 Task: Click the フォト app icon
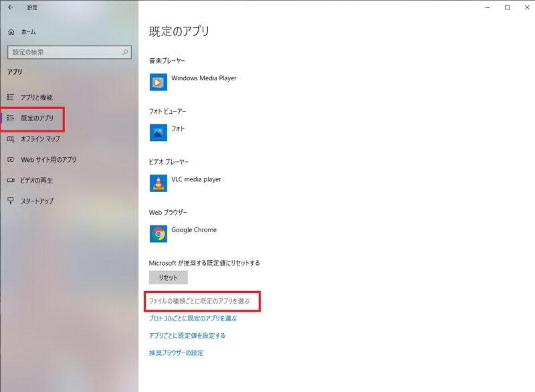[158, 132]
